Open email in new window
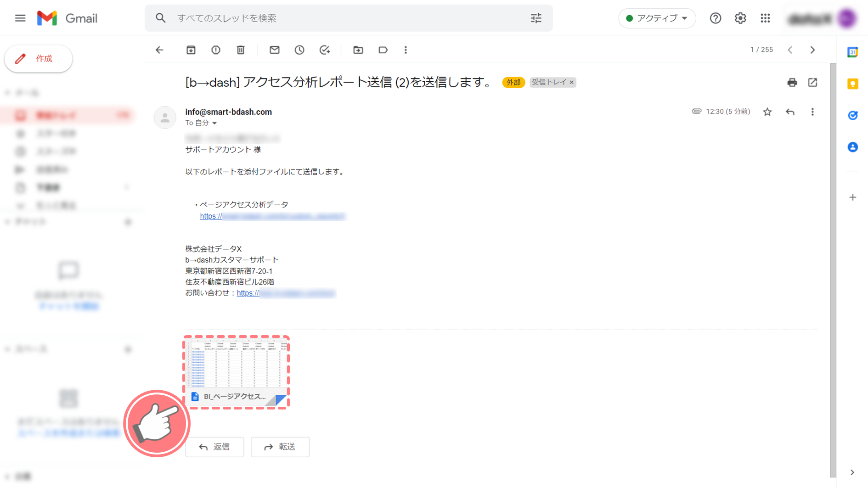This screenshot has width=868, height=488. [x=812, y=82]
